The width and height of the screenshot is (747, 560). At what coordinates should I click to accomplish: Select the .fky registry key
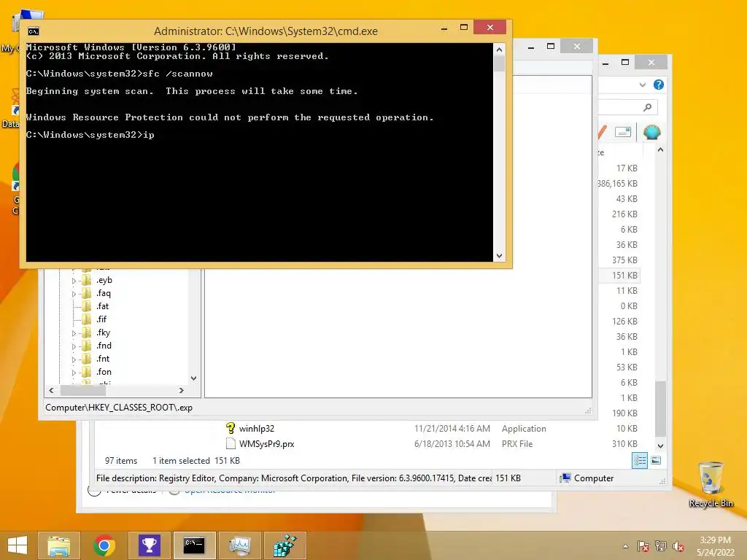click(x=104, y=332)
